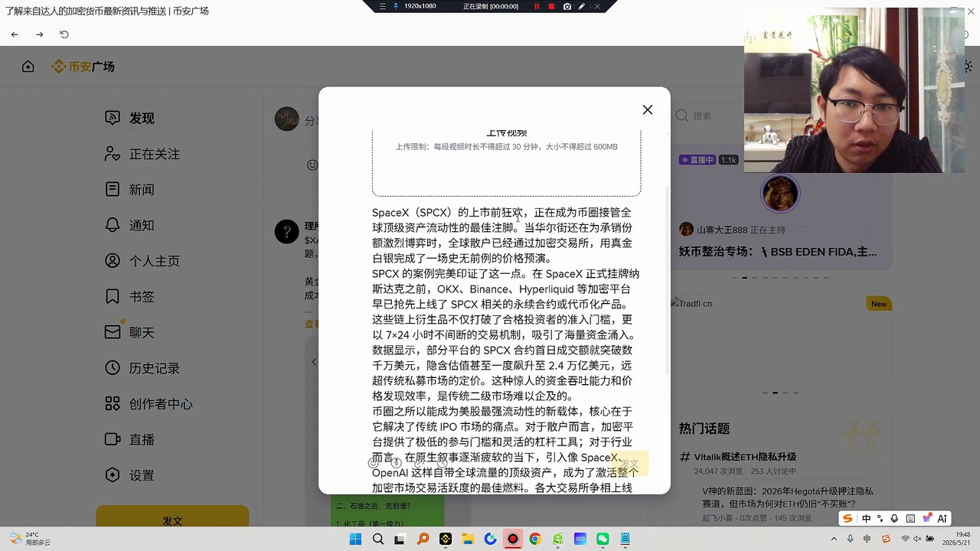Pause the screen recording
This screenshot has width=980, height=551.
(537, 6)
